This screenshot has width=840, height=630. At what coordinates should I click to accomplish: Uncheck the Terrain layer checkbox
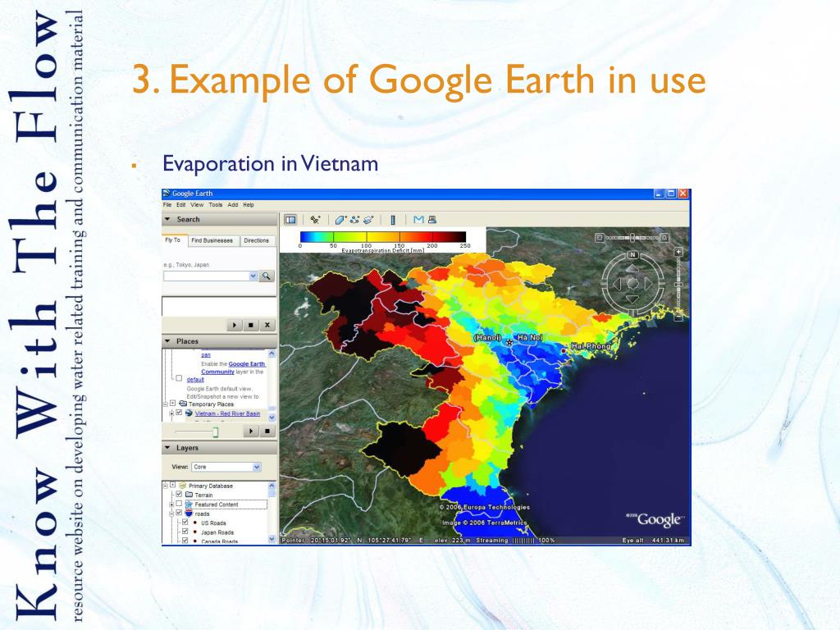coord(180,495)
